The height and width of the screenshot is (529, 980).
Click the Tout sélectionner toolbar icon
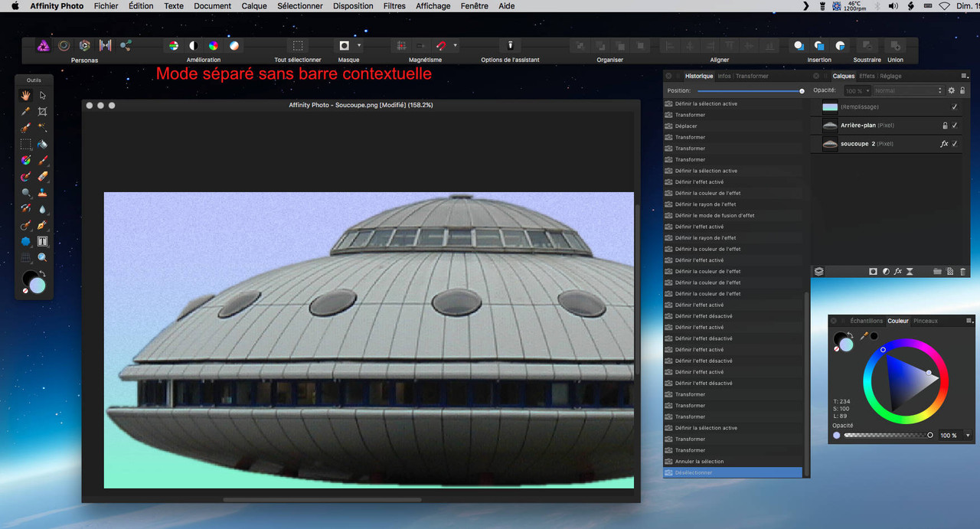click(x=298, y=46)
